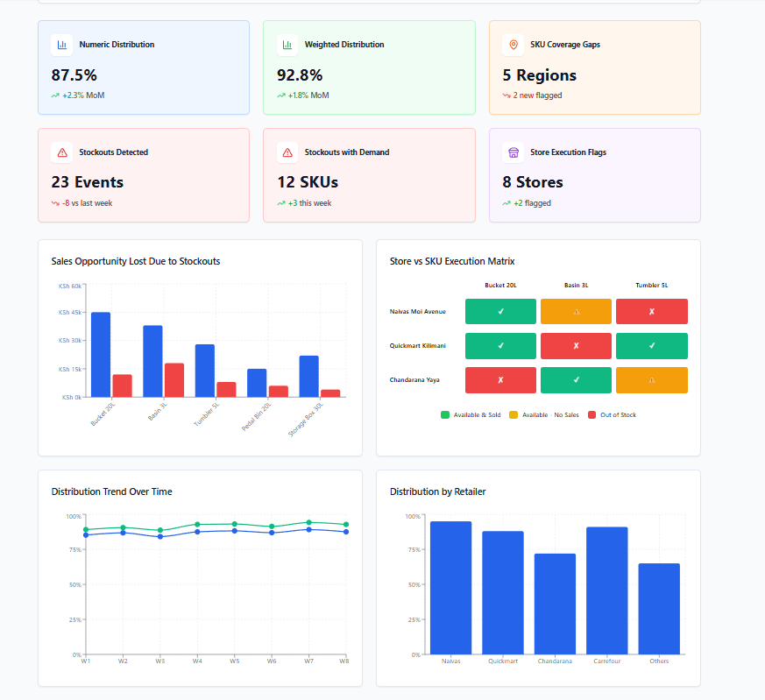765x700 pixels.
Task: Select the Quickmart Kilimani Tumbler 5L green cell
Action: [652, 346]
